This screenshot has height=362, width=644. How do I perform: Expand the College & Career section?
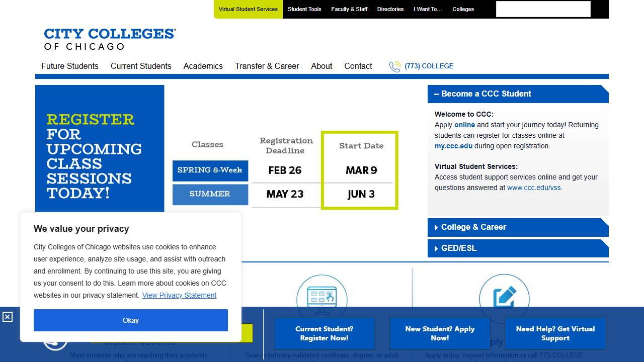pos(518,227)
